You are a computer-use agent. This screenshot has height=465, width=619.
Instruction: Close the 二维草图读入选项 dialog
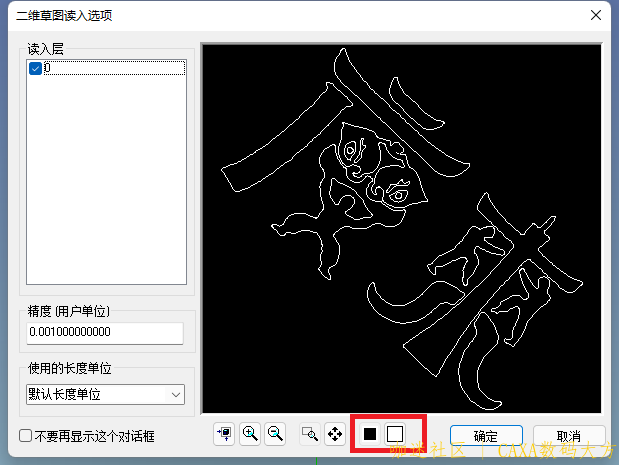pyautogui.click(x=596, y=15)
